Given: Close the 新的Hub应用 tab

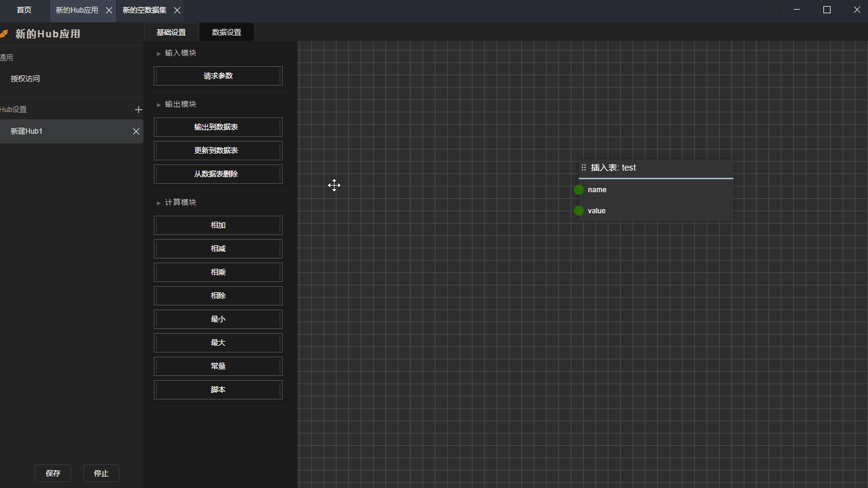Looking at the screenshot, I should tap(109, 10).
